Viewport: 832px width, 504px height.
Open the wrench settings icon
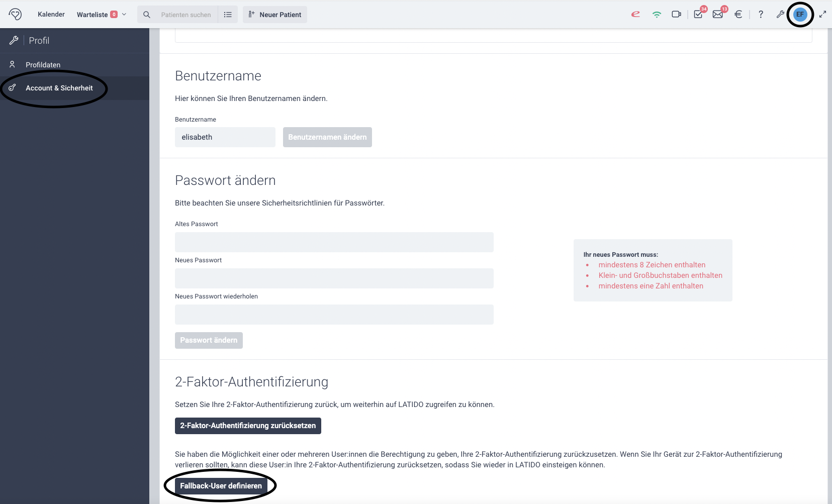(x=779, y=14)
